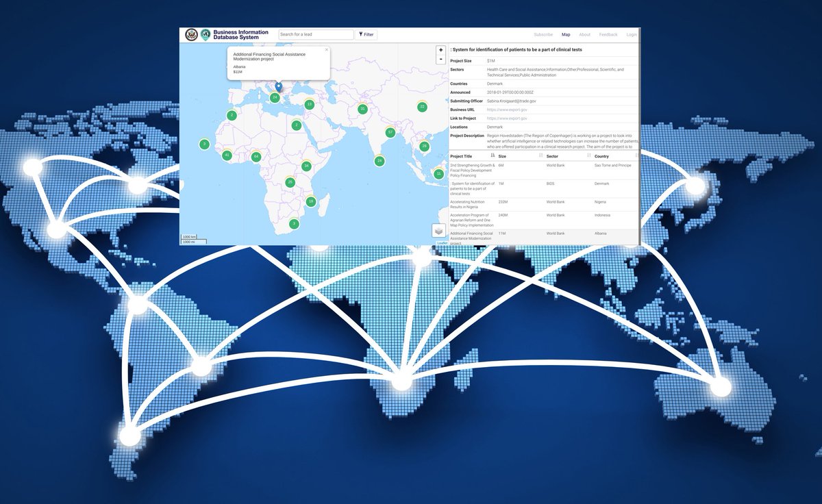Click the Project Description text block

(x=563, y=140)
